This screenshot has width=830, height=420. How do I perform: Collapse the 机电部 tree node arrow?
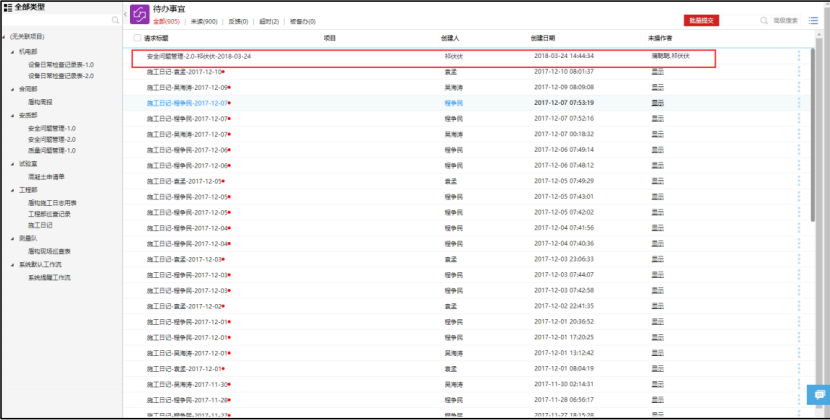[x=13, y=52]
